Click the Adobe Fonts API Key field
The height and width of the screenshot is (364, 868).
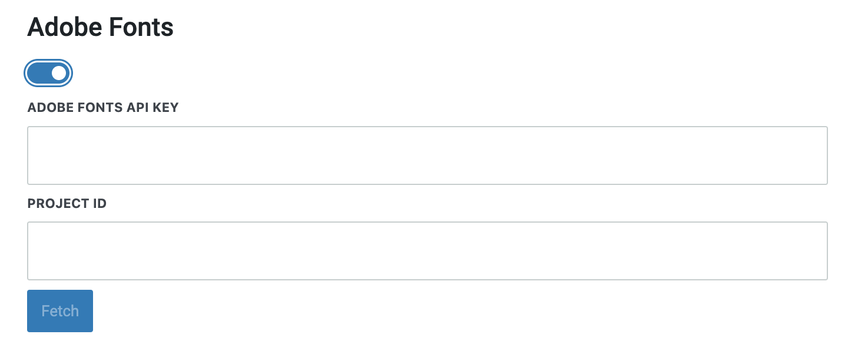coord(427,155)
